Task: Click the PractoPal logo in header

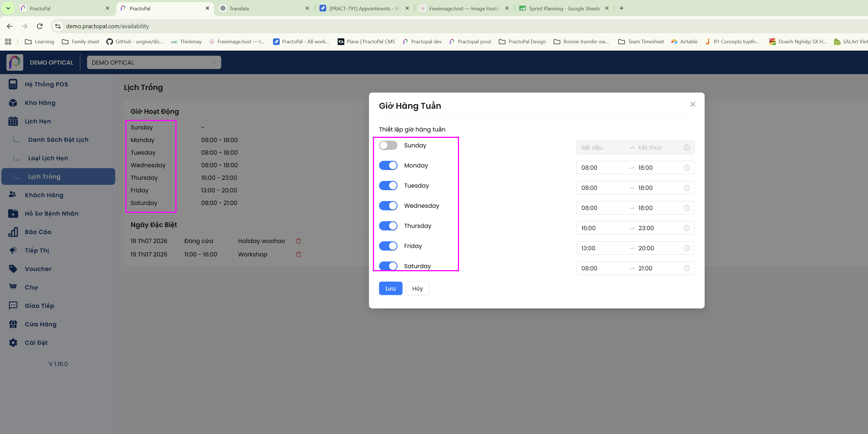Action: tap(15, 62)
